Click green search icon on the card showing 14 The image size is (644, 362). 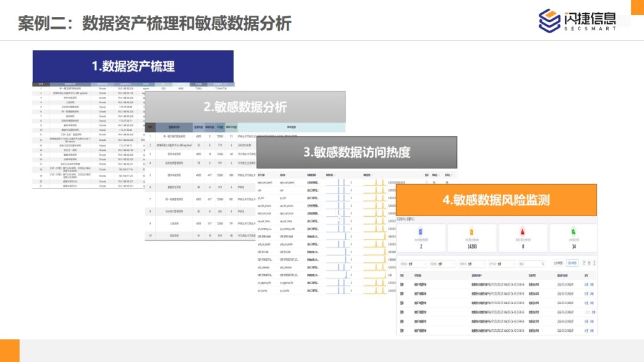[x=574, y=232]
